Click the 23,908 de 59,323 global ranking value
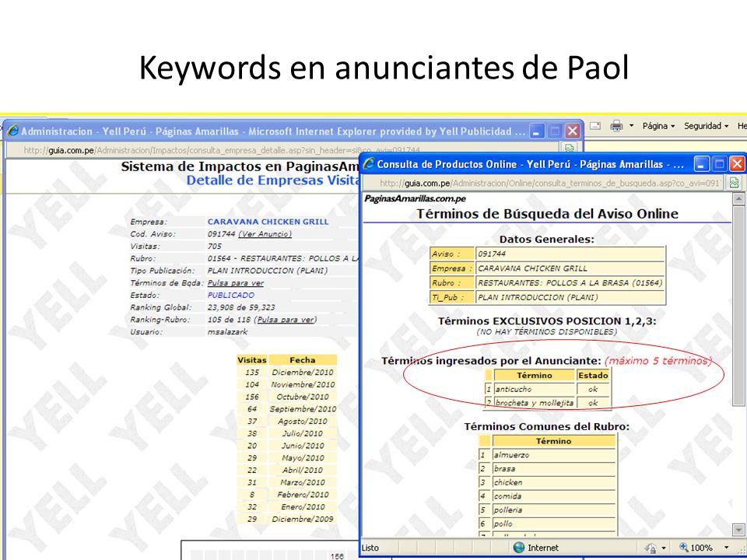 [x=241, y=308]
